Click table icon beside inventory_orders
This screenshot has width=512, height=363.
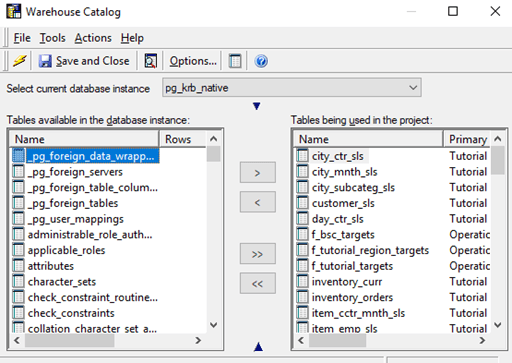pos(302,297)
